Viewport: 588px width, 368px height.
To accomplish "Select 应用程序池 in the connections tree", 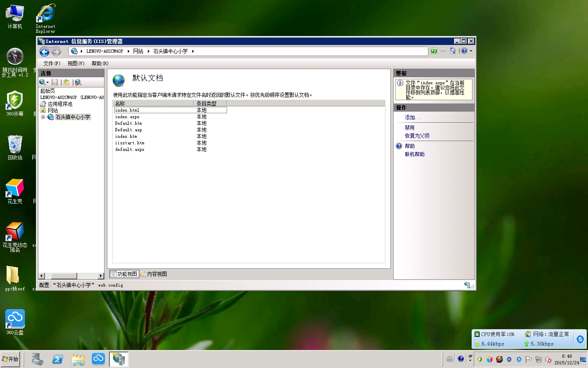I will click(x=60, y=104).
